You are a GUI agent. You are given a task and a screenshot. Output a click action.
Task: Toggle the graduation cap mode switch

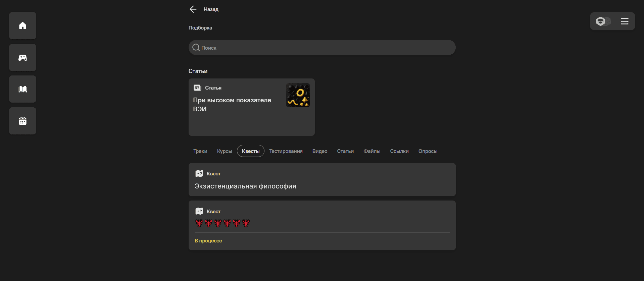pyautogui.click(x=603, y=21)
